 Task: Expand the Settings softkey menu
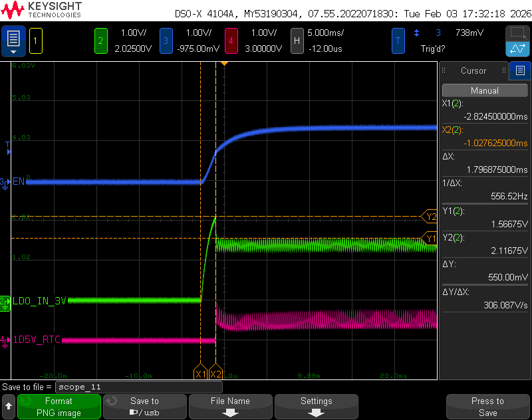tap(317, 407)
